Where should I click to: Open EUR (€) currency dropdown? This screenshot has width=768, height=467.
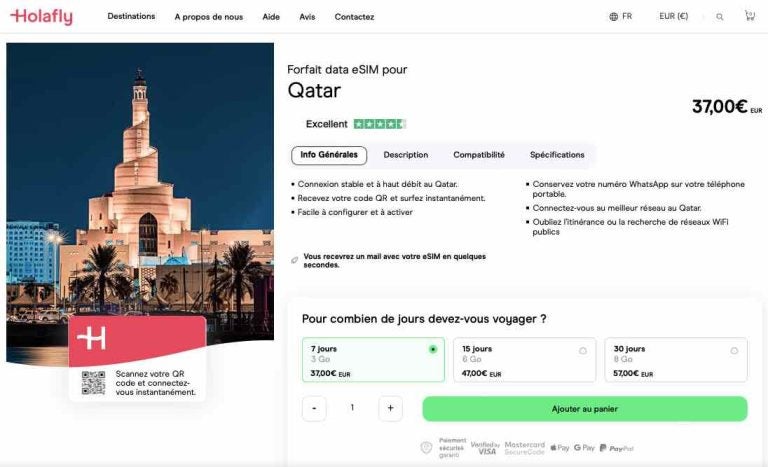point(673,16)
